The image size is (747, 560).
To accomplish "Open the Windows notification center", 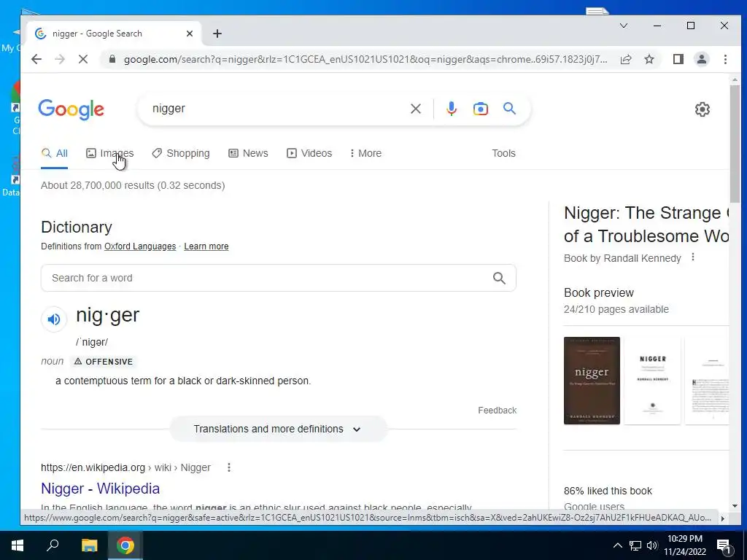I will click(x=724, y=545).
